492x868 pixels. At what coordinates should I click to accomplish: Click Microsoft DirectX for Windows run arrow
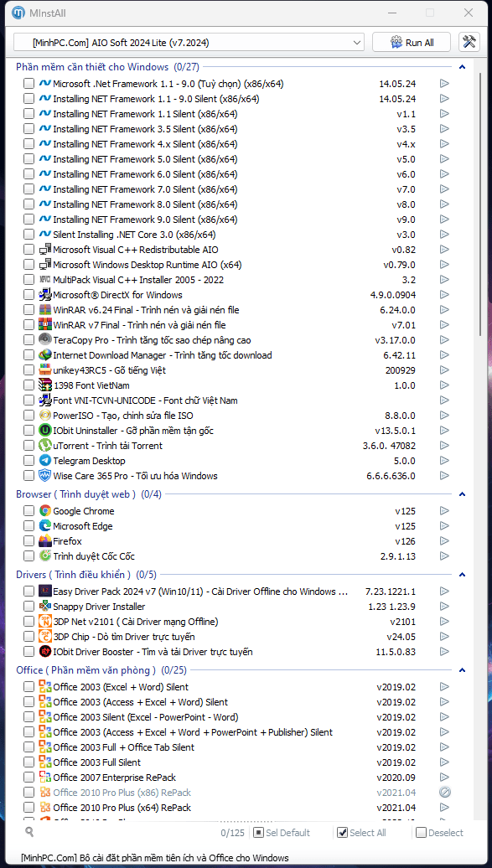click(444, 295)
